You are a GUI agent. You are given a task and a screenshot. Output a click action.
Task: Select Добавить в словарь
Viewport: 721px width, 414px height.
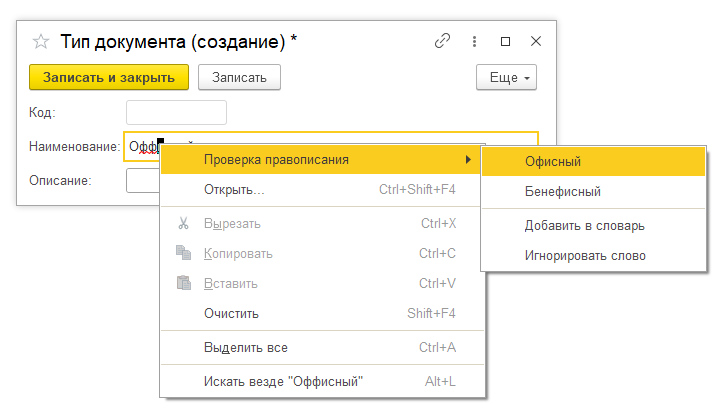click(593, 226)
